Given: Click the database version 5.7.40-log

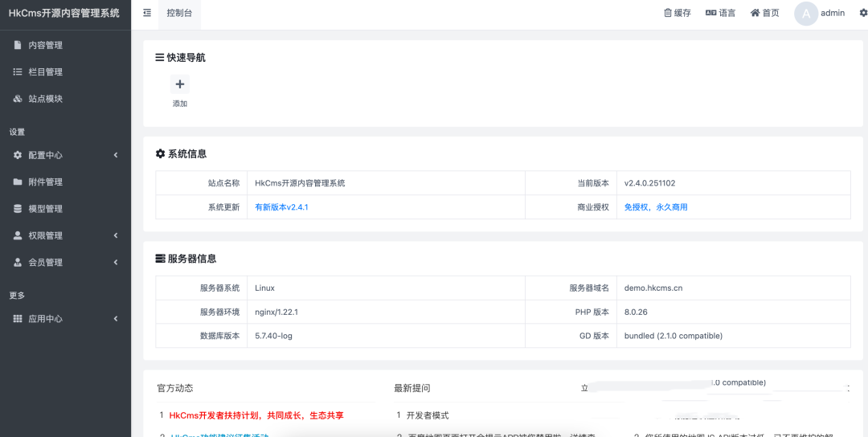Looking at the screenshot, I should coord(273,336).
